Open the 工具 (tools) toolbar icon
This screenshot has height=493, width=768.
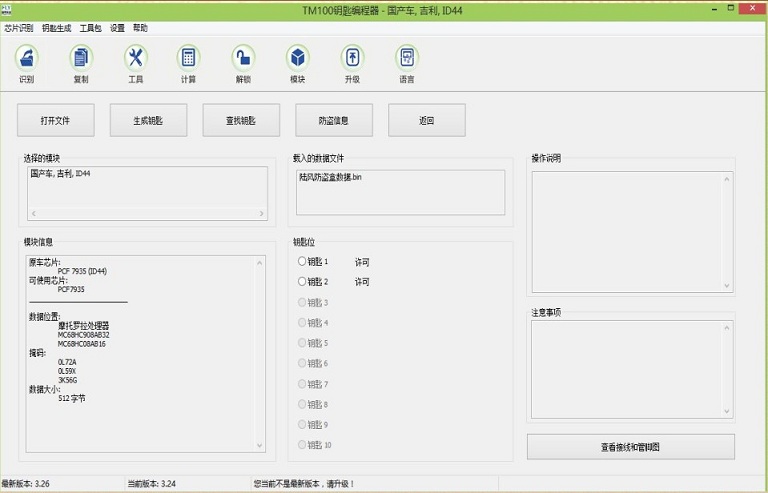(x=136, y=63)
